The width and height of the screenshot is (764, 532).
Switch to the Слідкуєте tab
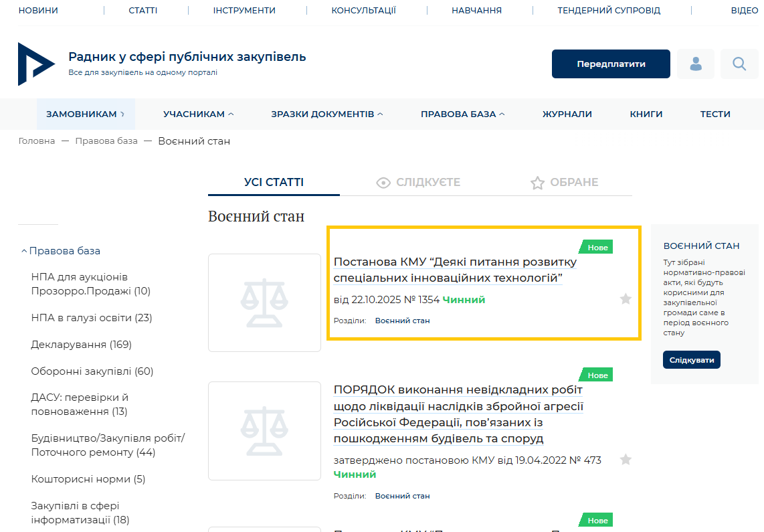coord(419,183)
